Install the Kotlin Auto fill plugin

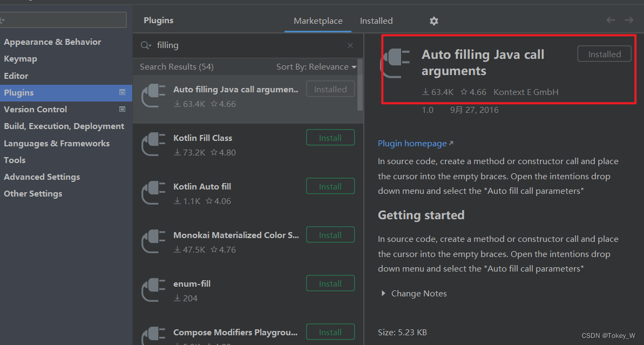[x=330, y=186]
